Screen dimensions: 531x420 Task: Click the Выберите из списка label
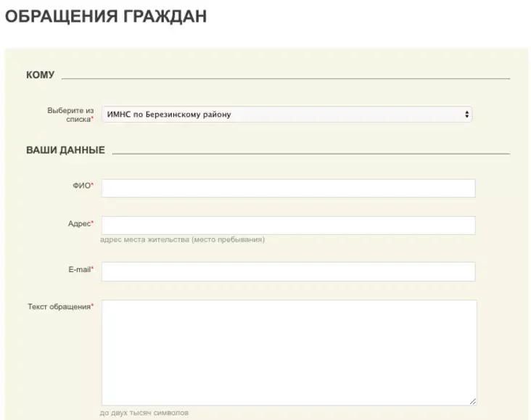pos(70,115)
